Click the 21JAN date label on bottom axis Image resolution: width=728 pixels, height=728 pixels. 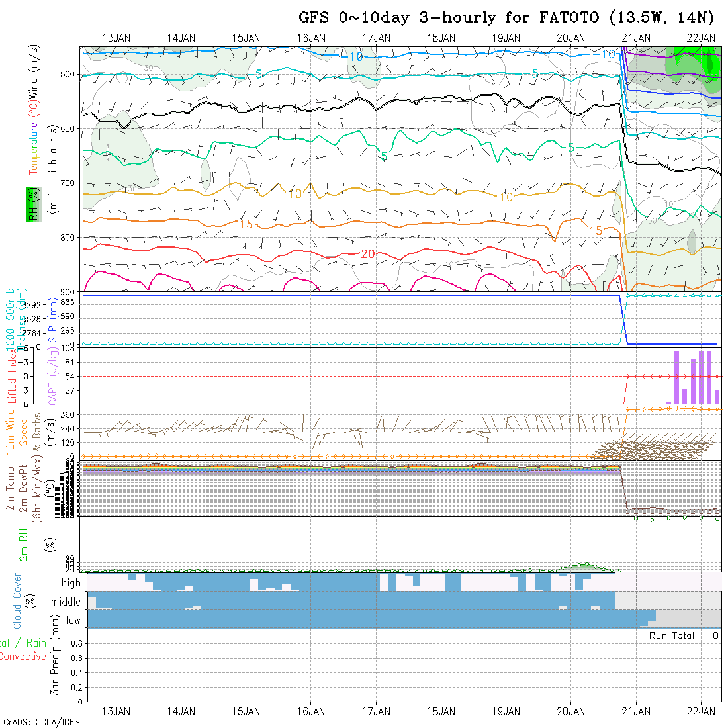pos(636,711)
